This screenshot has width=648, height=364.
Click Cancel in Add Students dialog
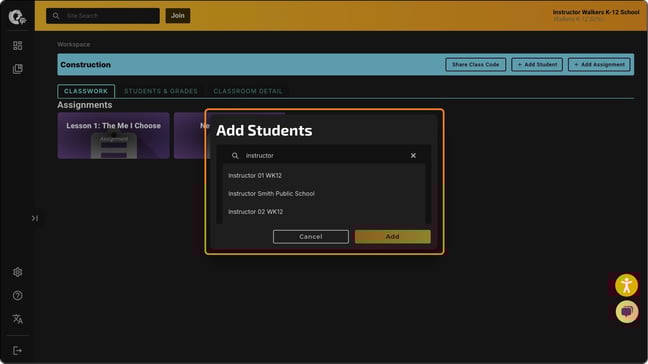coord(311,237)
